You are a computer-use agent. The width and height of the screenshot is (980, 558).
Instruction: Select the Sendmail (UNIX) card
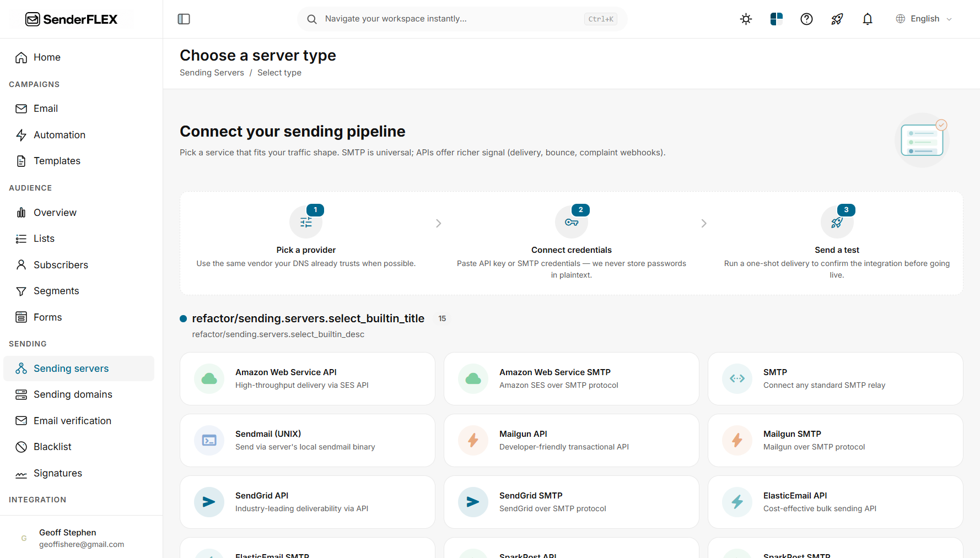[x=308, y=441]
